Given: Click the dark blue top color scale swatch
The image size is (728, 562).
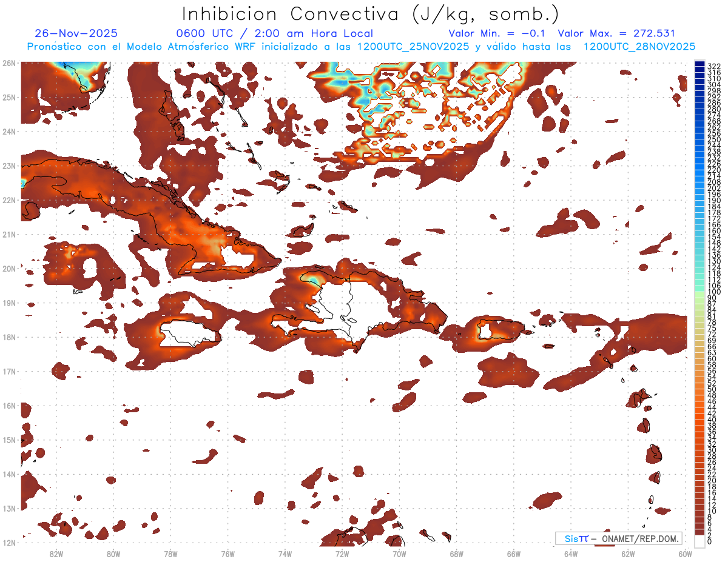Looking at the screenshot, I should pos(700,65).
